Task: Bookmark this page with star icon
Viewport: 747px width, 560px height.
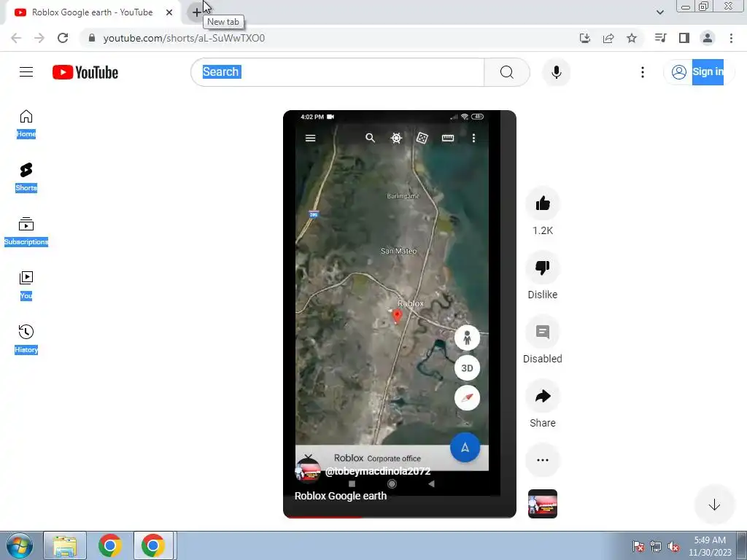Action: click(x=632, y=38)
